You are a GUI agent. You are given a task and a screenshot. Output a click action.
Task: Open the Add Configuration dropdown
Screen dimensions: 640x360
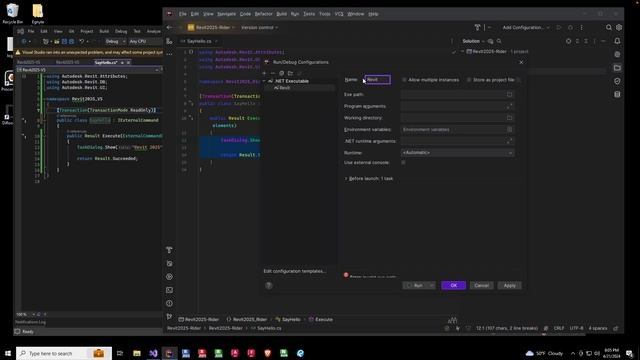[526, 27]
